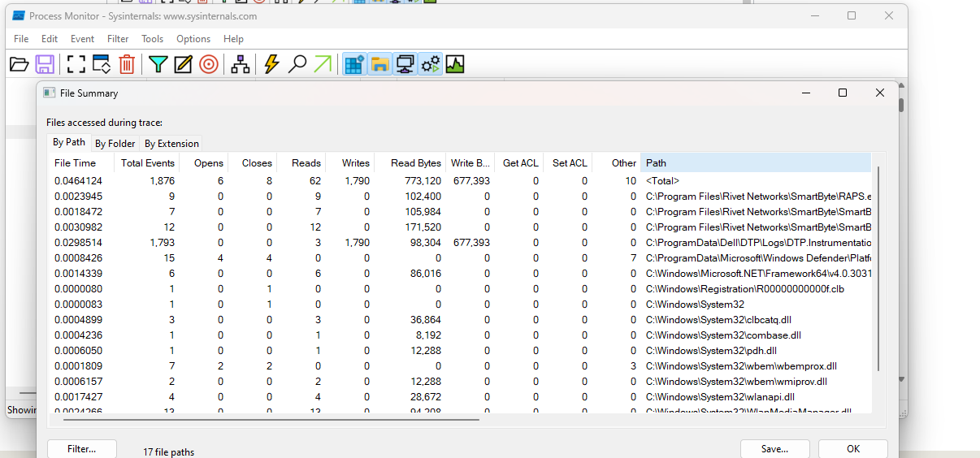Click the Clear display trash icon
Image resolution: width=980 pixels, height=458 pixels.
point(127,64)
